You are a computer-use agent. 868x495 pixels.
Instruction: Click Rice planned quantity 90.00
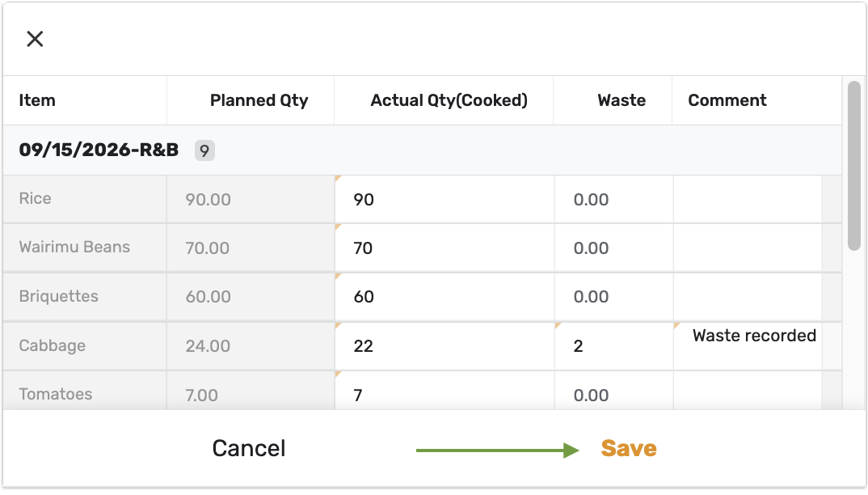click(x=251, y=200)
